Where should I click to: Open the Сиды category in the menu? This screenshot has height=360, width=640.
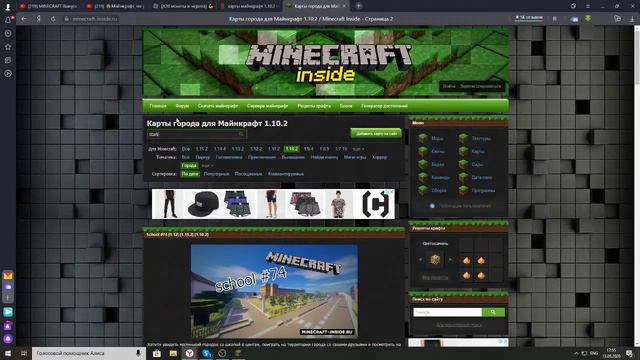point(478,164)
